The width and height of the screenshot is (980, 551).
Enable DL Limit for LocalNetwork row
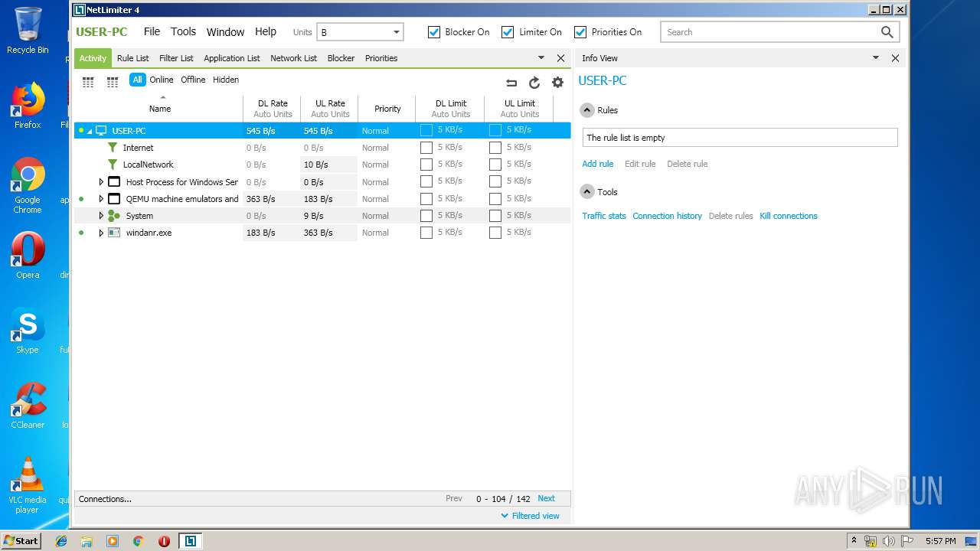(426, 165)
